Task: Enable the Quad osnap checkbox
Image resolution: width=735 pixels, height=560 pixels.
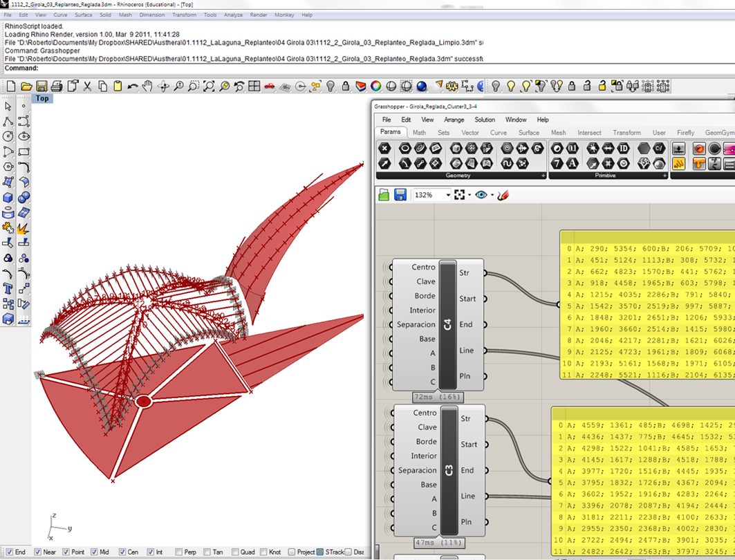Action: pyautogui.click(x=235, y=552)
